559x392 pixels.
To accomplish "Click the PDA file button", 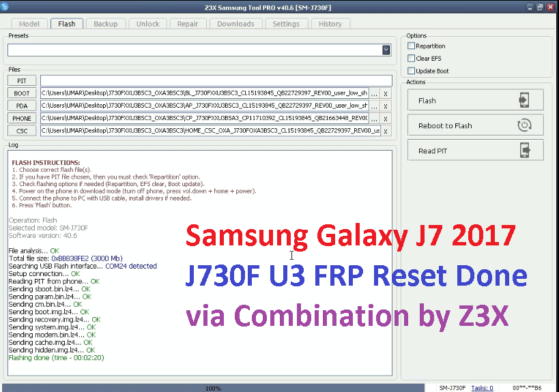I will coord(22,106).
